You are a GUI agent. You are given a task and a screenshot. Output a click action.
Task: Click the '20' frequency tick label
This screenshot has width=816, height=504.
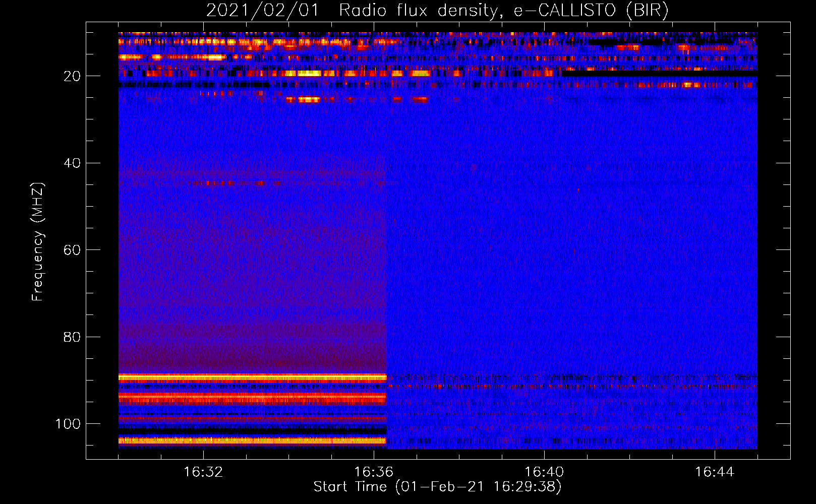click(x=72, y=76)
